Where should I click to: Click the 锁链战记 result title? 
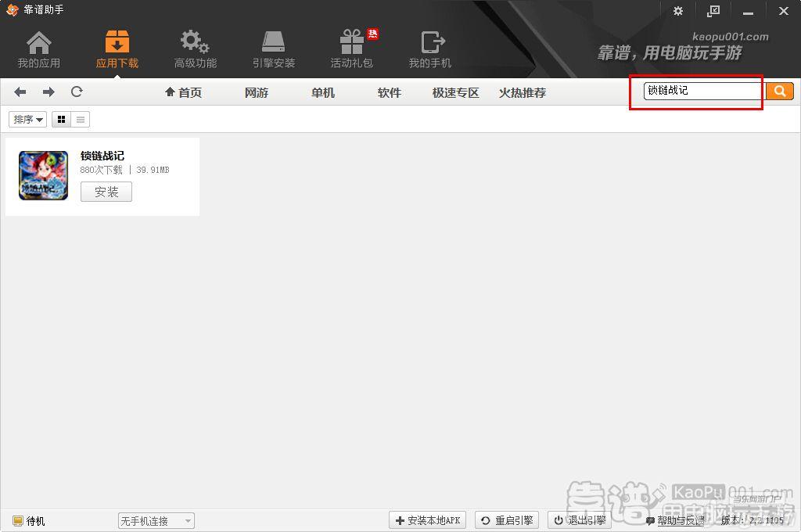(x=102, y=156)
